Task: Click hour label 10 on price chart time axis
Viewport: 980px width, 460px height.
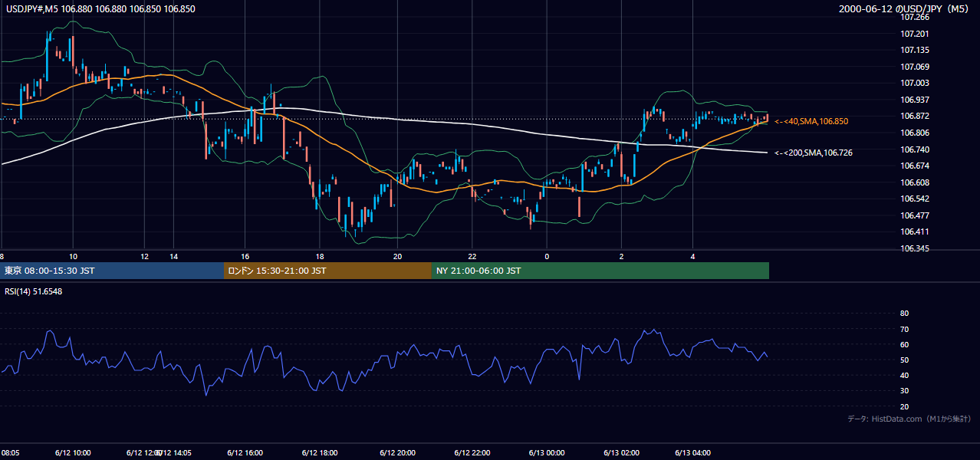Action: pos(73,256)
